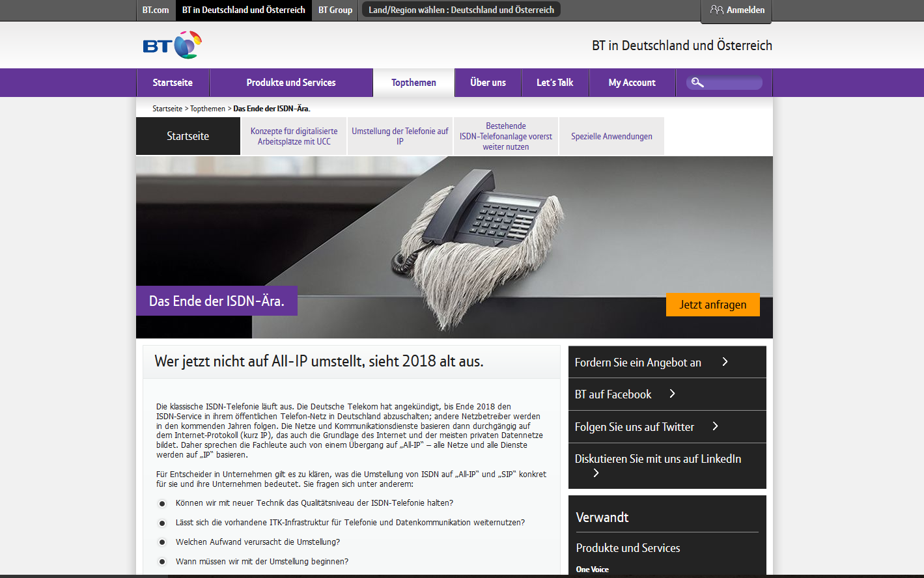Select the Topthemen menu tab
This screenshot has width=924, height=578.
pos(413,83)
